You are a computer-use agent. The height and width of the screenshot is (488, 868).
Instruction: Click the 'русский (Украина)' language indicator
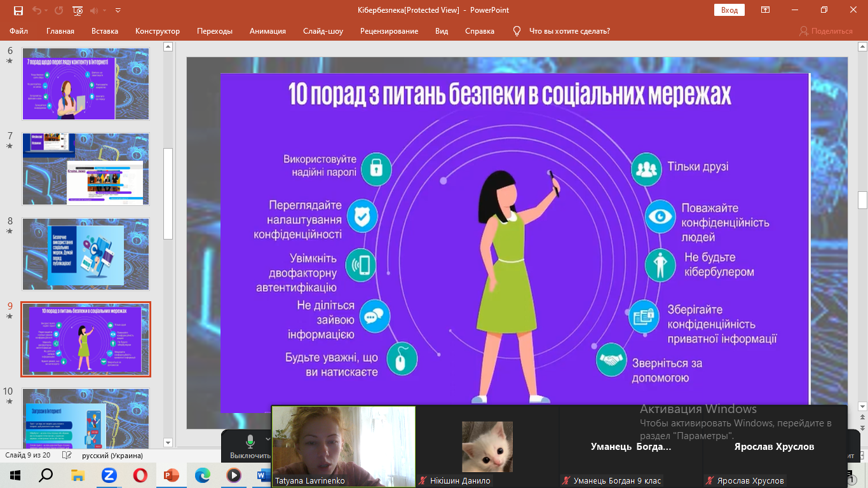tap(112, 456)
